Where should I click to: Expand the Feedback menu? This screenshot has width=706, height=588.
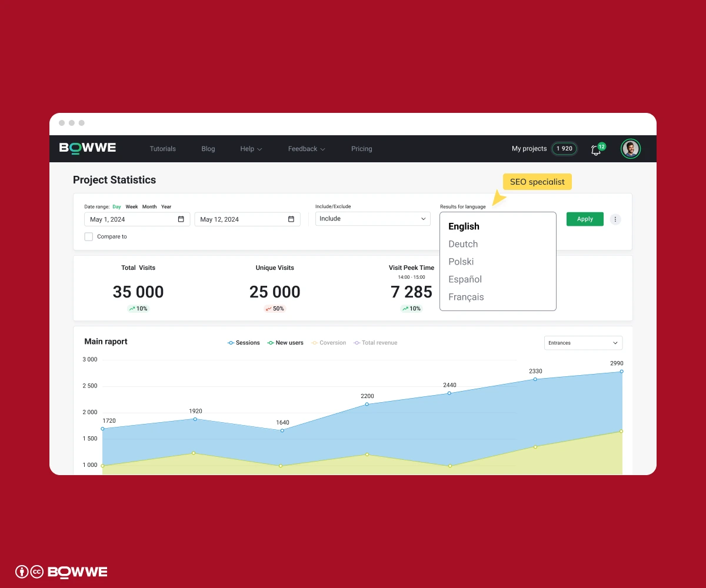(x=307, y=149)
